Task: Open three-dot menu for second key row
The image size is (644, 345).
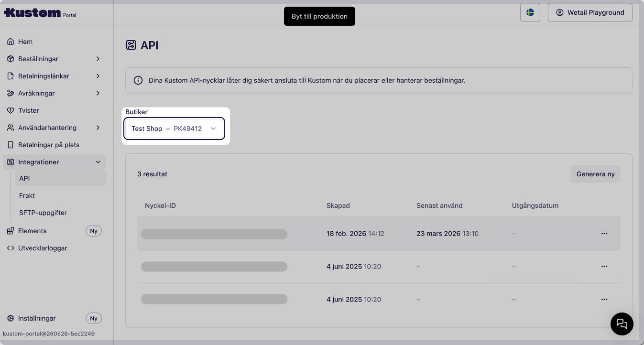Action: tap(604, 266)
